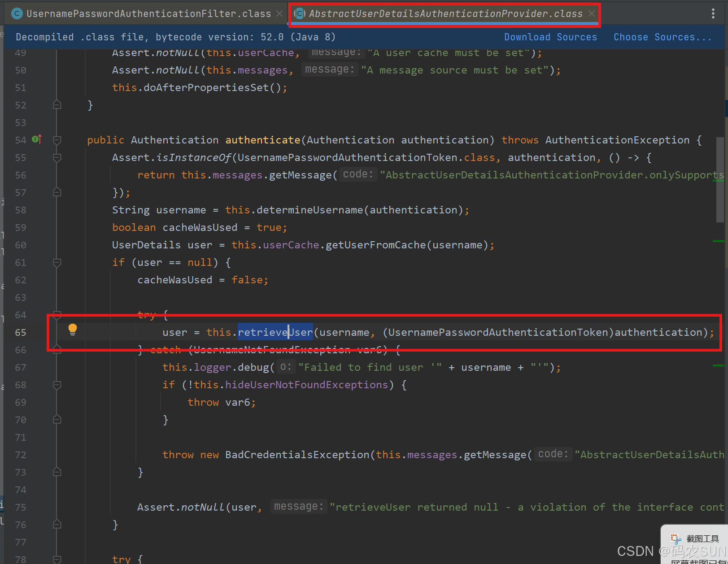
Task: Click the screenshot tool icon at bottom right
Action: coord(676,539)
